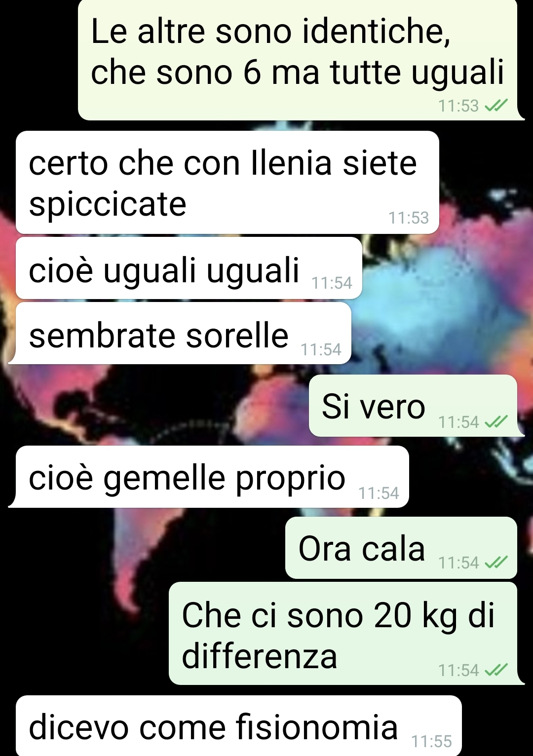Click the double check mark on 'Ora cala'
This screenshot has height=756, width=533.
pyautogui.click(x=496, y=563)
